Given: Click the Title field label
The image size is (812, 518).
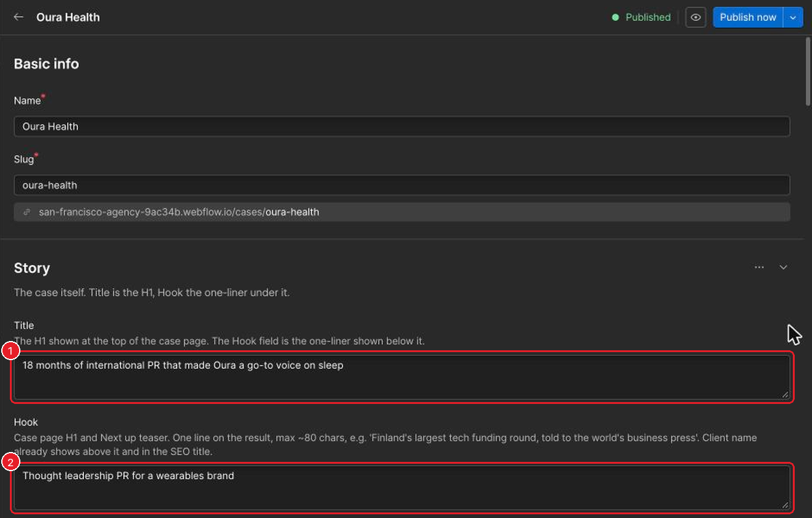Looking at the screenshot, I should click(24, 326).
